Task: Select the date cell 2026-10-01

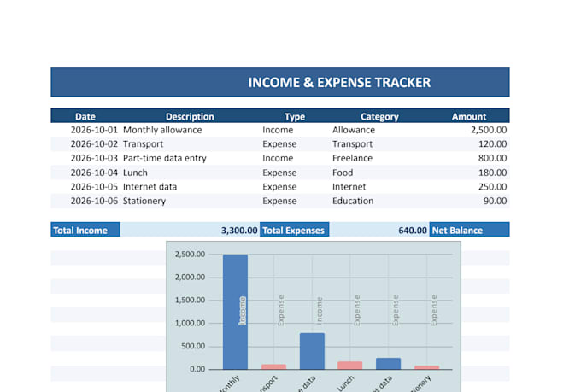Action: tap(94, 130)
